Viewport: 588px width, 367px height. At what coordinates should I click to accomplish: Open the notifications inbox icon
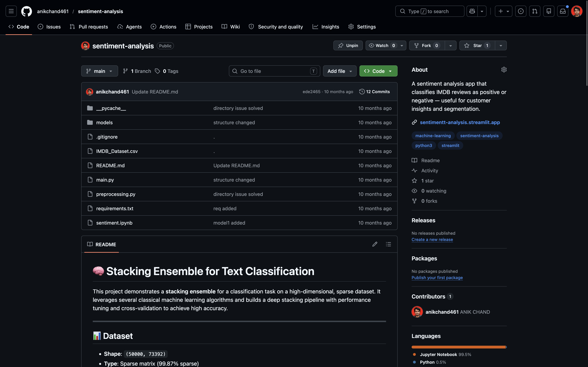point(563,11)
